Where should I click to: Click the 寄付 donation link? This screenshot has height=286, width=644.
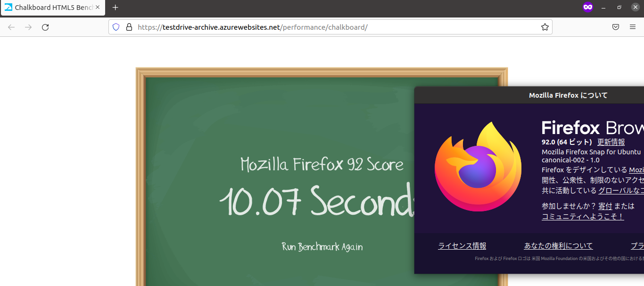605,206
